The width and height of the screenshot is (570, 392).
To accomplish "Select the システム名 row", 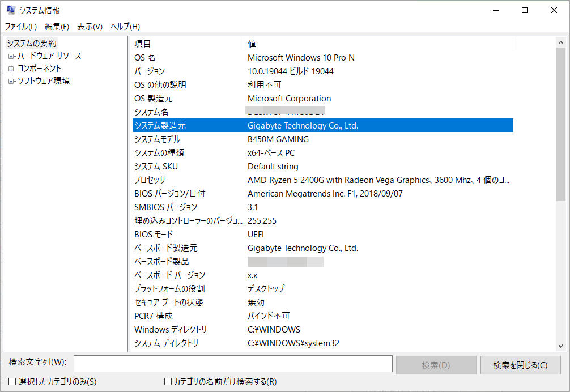I will (323, 112).
